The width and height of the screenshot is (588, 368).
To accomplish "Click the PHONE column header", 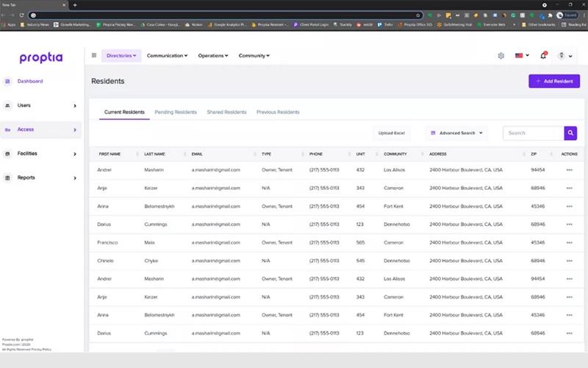I will [x=316, y=154].
